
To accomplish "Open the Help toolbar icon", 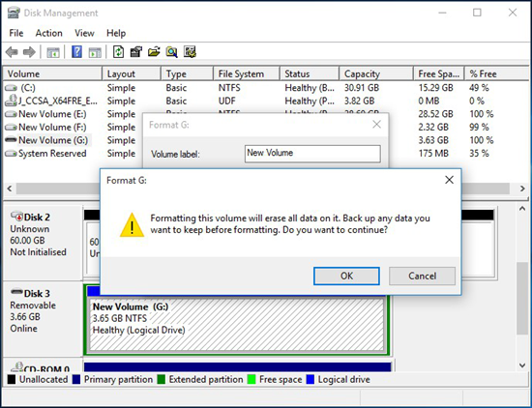I will pos(76,52).
